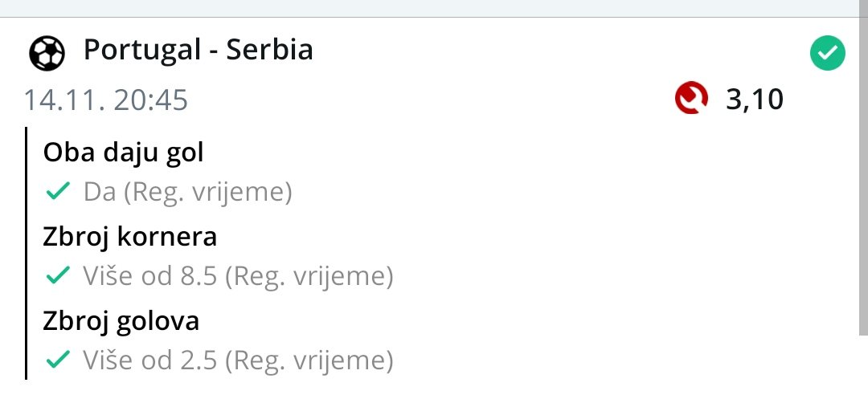Select the Zbroj golova market
868x403 pixels.
click(x=121, y=321)
